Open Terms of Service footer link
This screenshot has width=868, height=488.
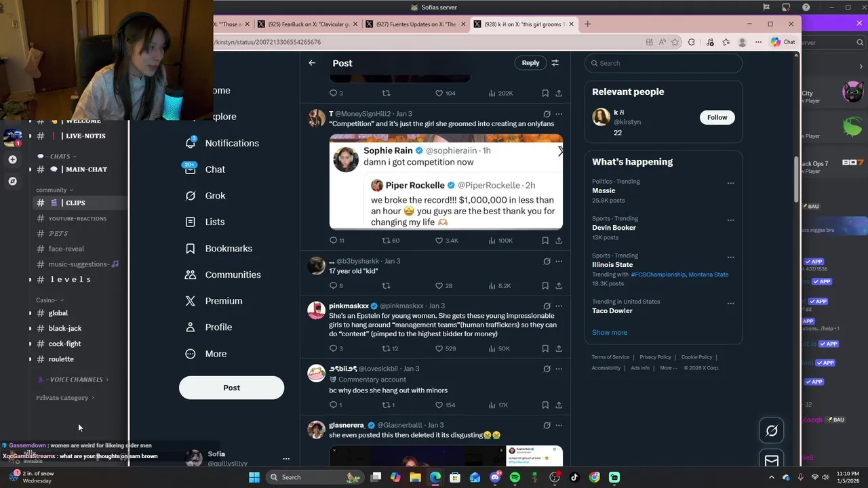click(x=610, y=357)
